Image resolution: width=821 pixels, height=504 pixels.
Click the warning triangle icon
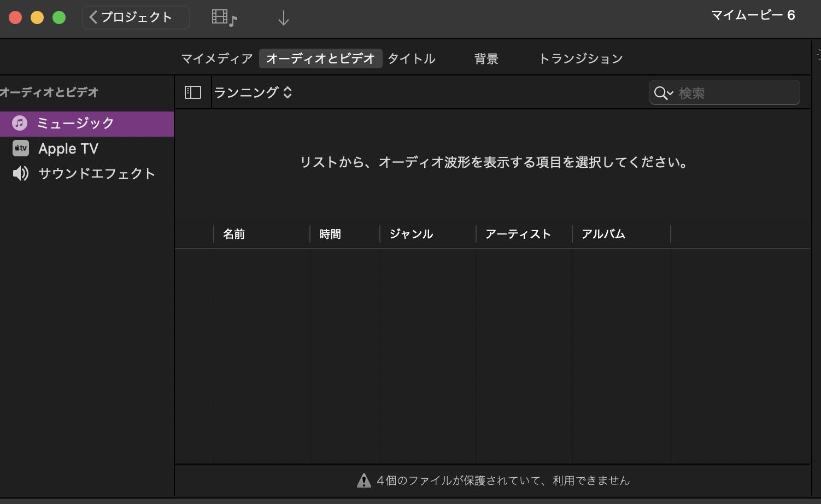364,480
